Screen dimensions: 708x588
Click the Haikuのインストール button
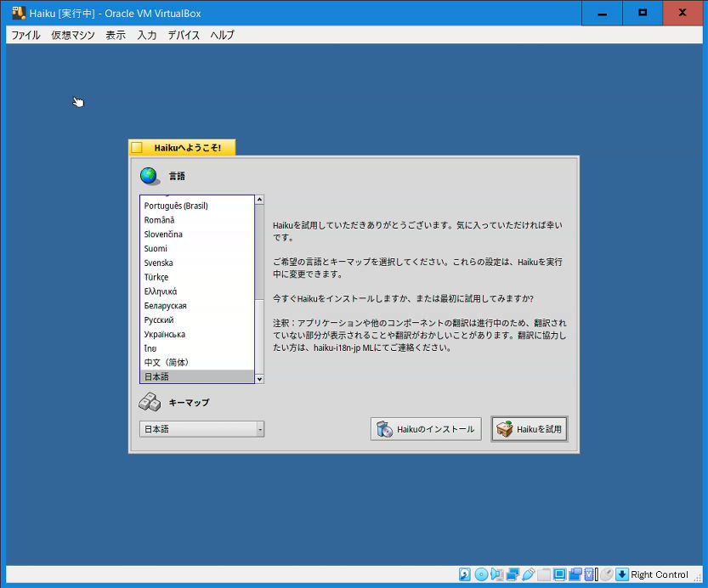[426, 429]
